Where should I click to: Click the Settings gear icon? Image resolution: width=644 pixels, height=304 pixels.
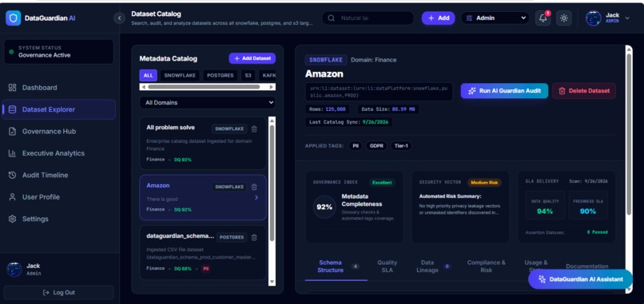(x=12, y=219)
